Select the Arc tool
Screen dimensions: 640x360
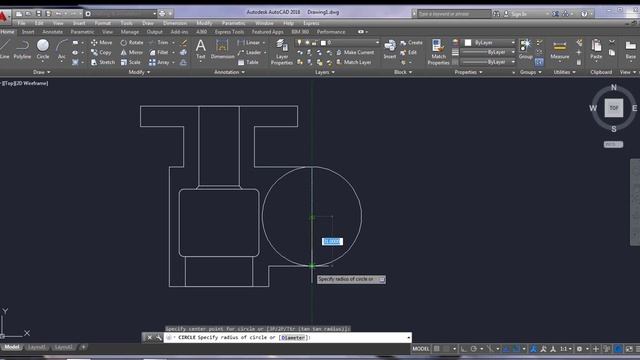coord(62,49)
